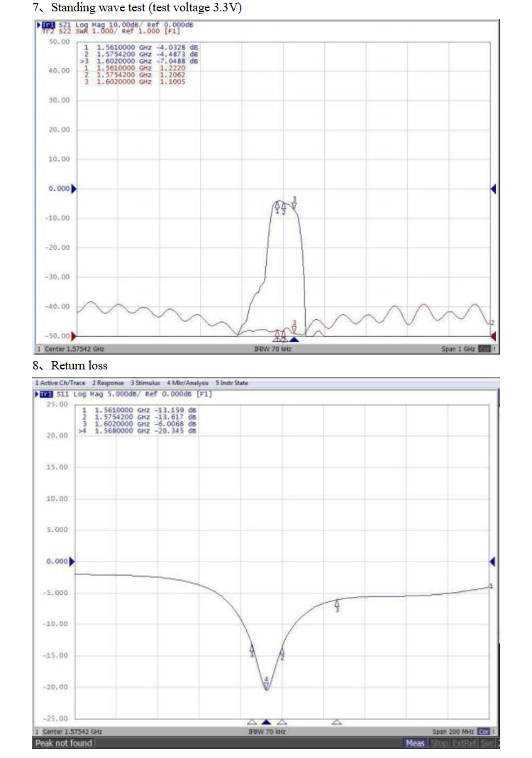Open the Active Ch/Trace menu
This screenshot has height=758, width=532.
pos(60,383)
